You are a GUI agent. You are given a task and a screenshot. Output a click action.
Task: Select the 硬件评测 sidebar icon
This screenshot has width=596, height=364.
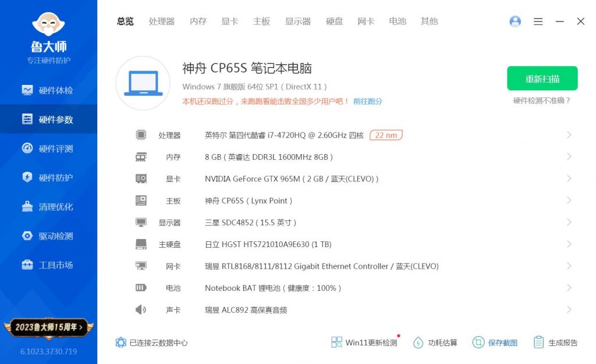(49, 148)
